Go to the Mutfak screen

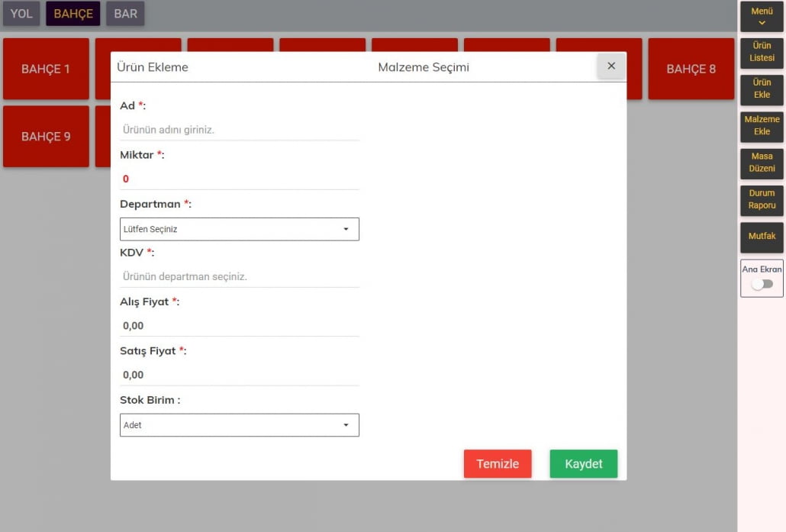click(x=762, y=237)
